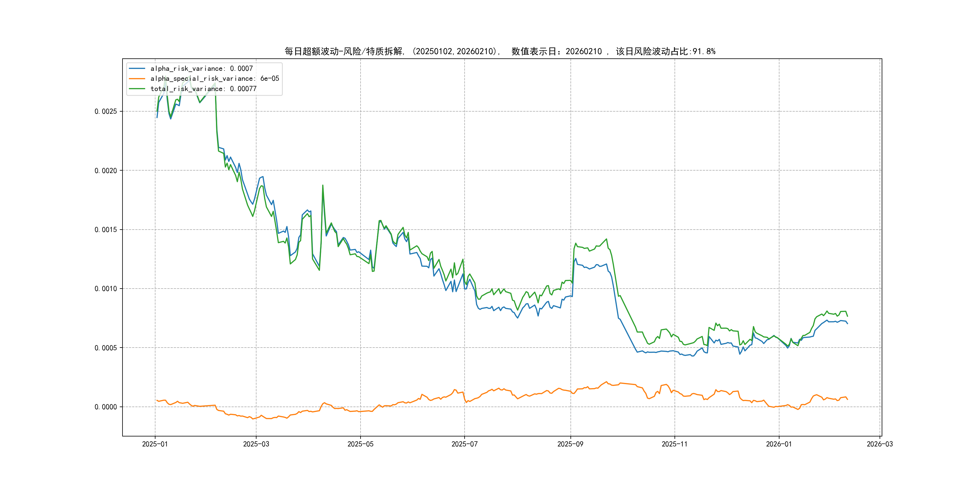
Task: Click the 2025-09 x-axis tick label
Action: (x=570, y=444)
